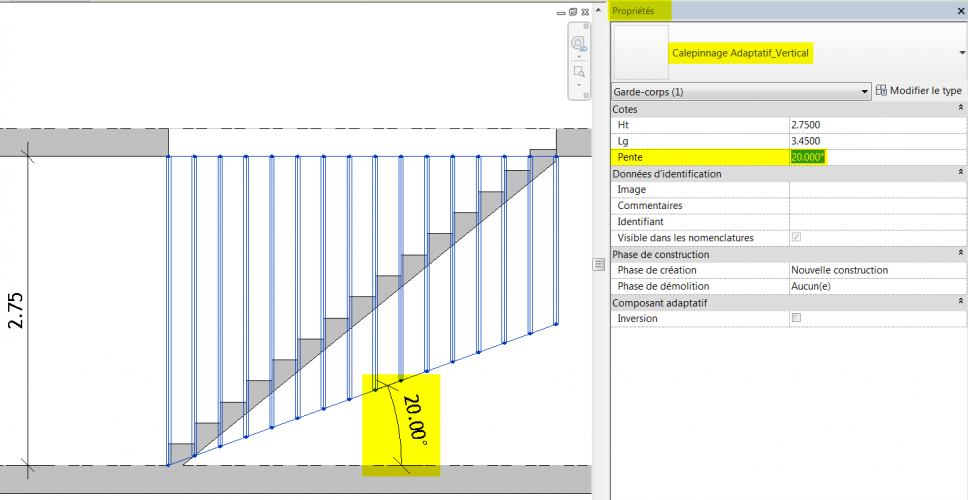
Task: Enable the Inversion checkbox
Action: (796, 318)
